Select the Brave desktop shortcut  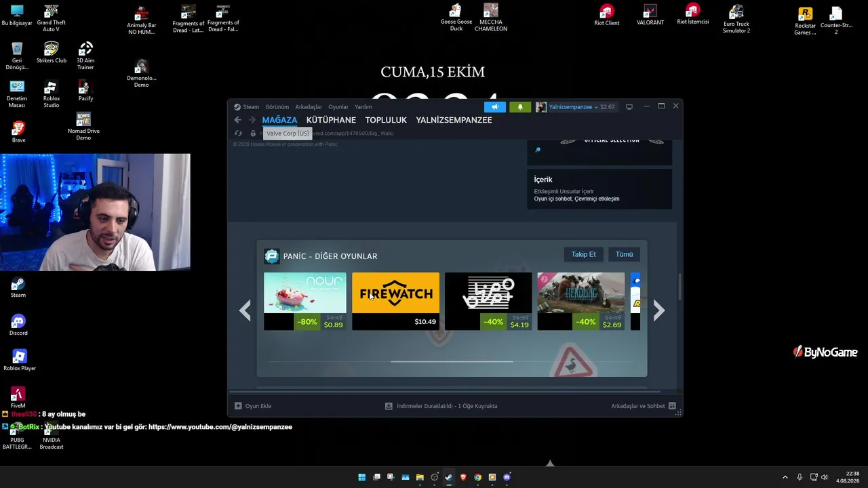[x=18, y=131]
